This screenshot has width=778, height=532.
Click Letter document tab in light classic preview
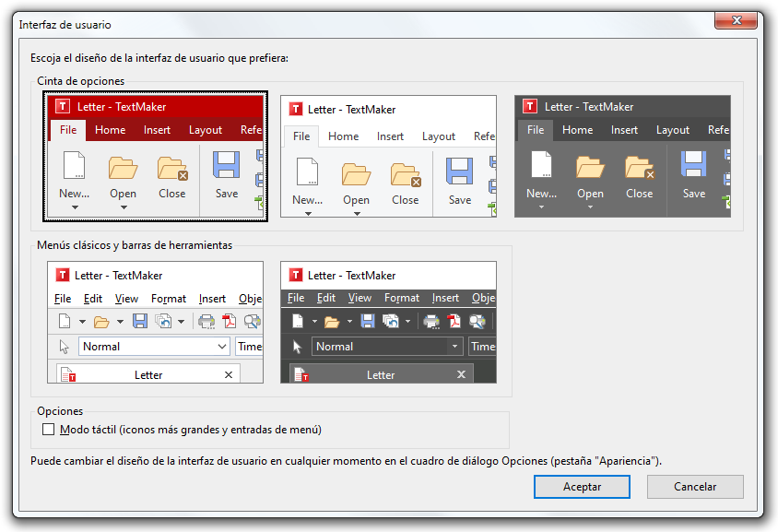[148, 373]
